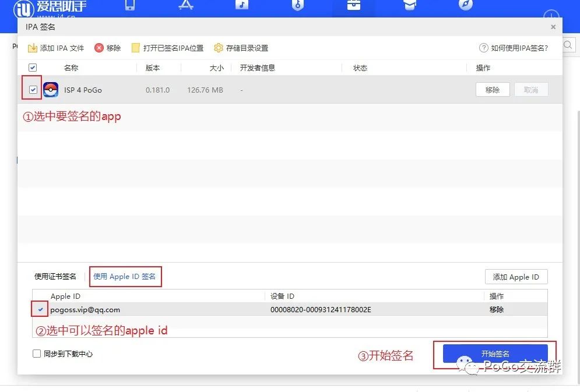The image size is (580, 392).
Task: Open signed IPA location folder
Action: point(167,48)
